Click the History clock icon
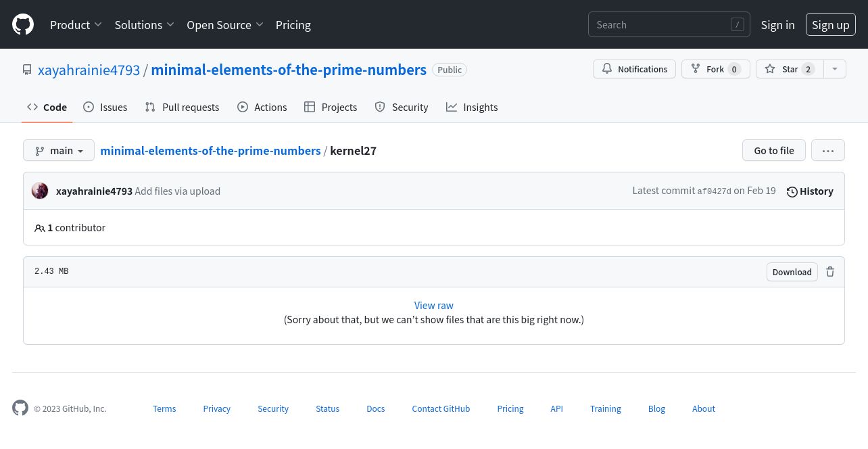The width and height of the screenshot is (868, 449). tap(792, 191)
